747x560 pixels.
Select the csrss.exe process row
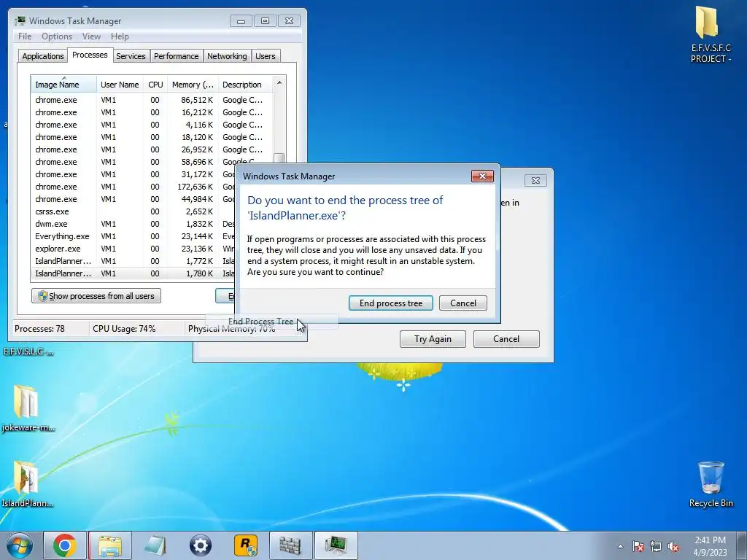click(133, 211)
